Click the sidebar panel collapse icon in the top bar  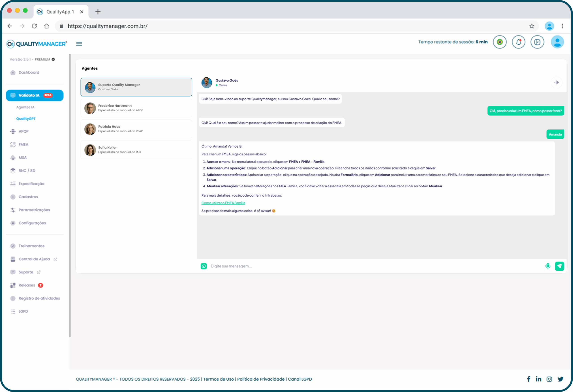537,42
